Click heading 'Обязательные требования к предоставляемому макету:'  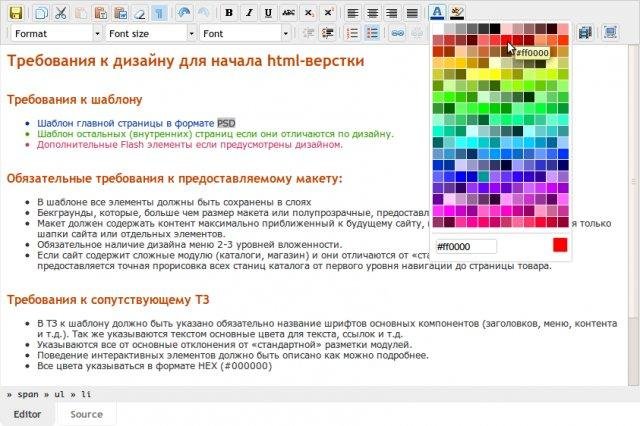coord(175,179)
